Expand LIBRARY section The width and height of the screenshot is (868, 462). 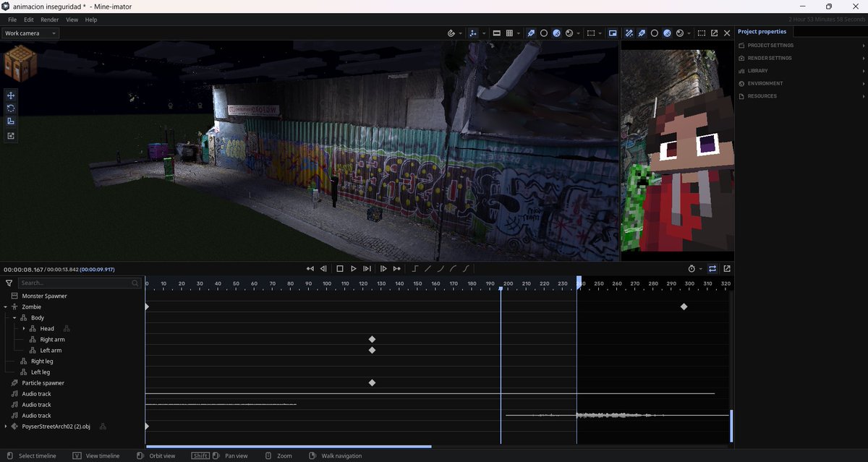click(801, 71)
